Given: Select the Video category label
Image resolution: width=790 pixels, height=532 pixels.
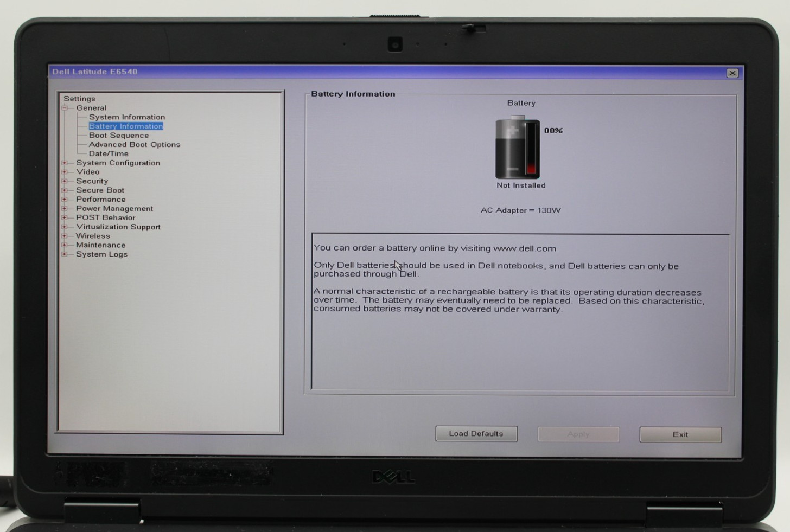Looking at the screenshot, I should click(88, 172).
